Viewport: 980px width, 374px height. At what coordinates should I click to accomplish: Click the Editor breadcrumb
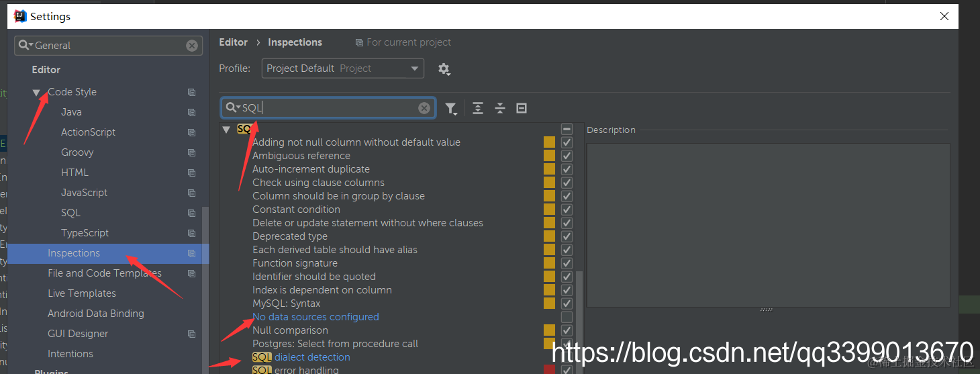[234, 42]
